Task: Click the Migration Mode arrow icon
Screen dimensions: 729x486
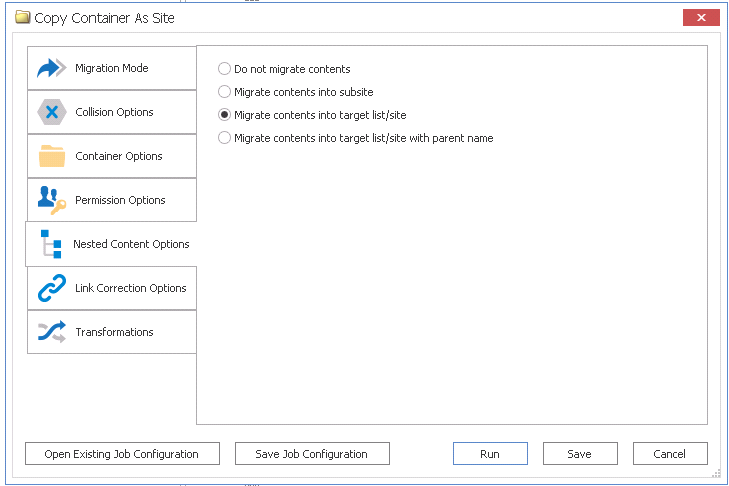Action: coord(51,68)
